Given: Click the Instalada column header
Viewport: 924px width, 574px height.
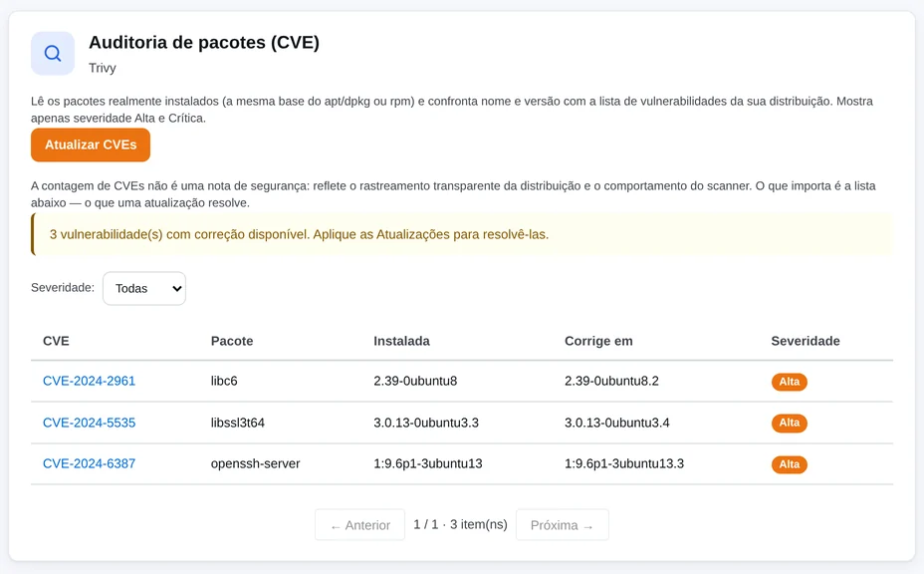Looking at the screenshot, I should (402, 341).
